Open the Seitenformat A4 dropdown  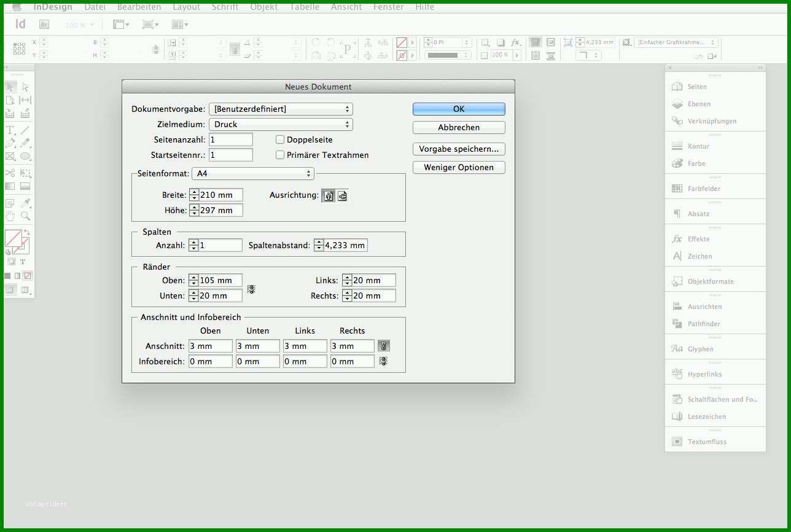[x=253, y=174]
